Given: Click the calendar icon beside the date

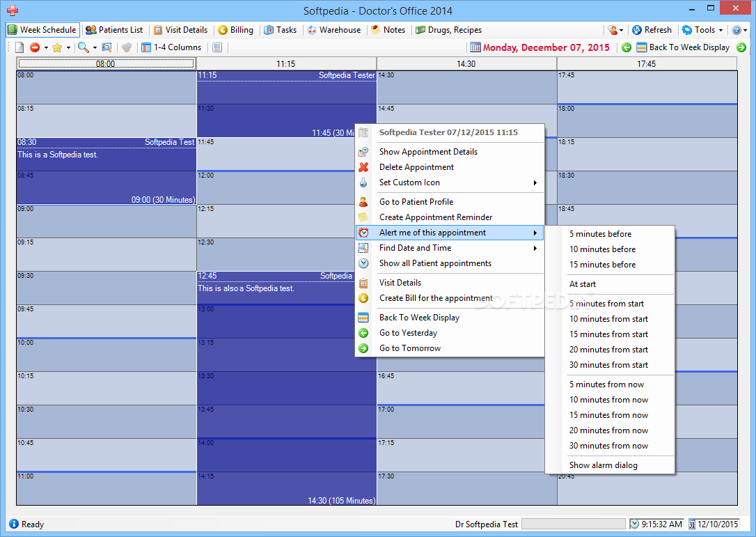Looking at the screenshot, I should pyautogui.click(x=475, y=47).
